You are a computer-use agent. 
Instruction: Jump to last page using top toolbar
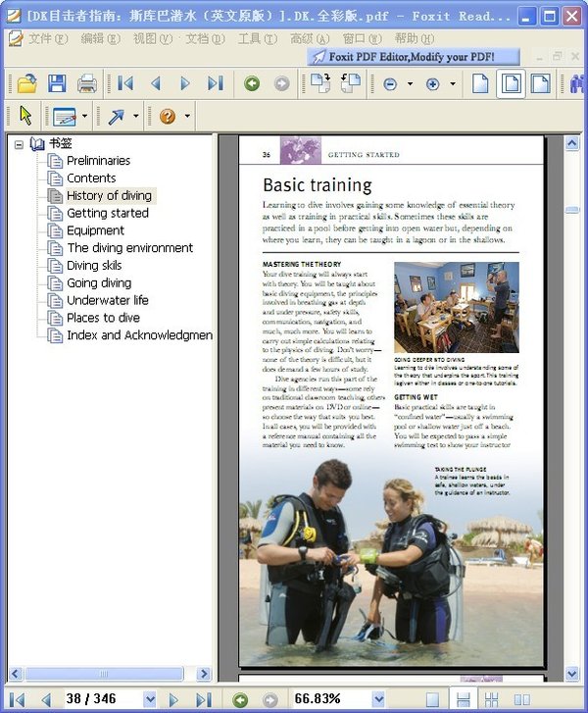point(216,84)
